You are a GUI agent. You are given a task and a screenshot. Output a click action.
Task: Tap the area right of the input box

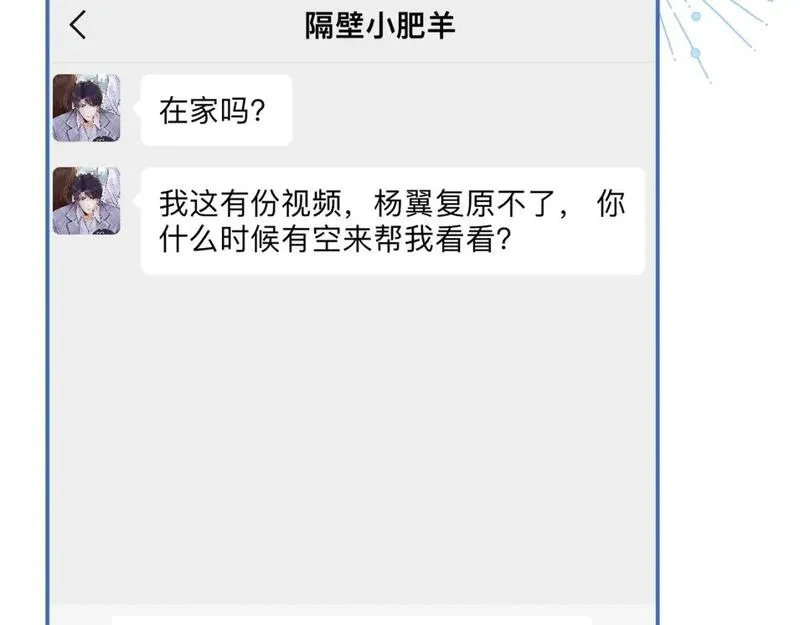click(623, 618)
